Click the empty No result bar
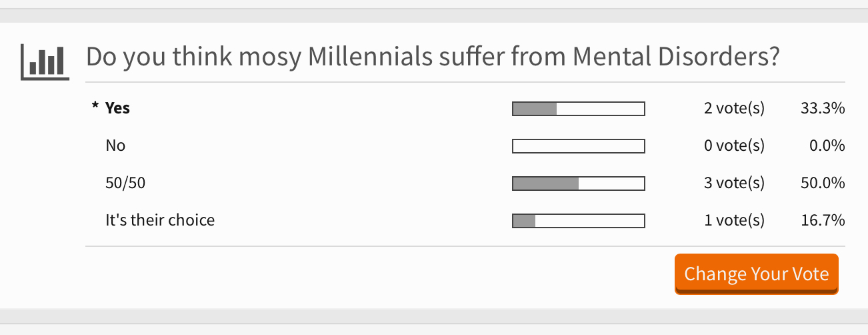This screenshot has height=335, width=868. [579, 146]
